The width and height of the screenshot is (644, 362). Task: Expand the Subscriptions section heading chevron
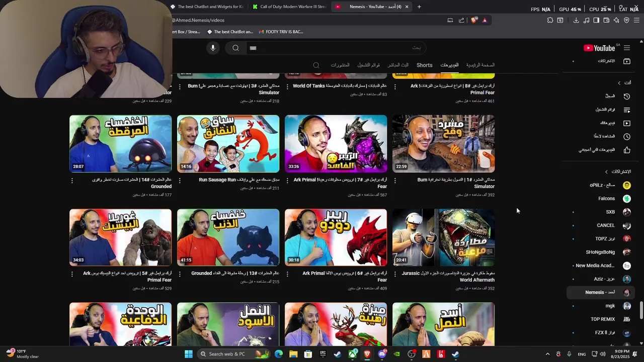pos(606,171)
